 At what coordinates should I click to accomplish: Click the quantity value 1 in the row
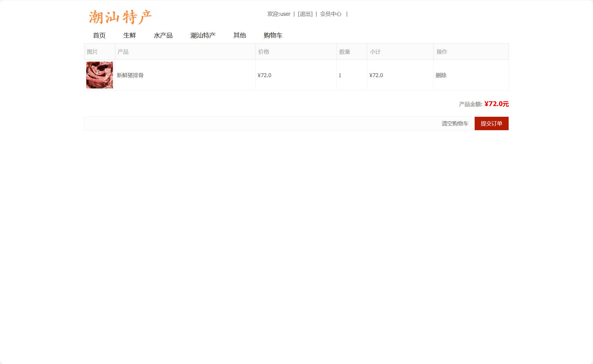tap(340, 75)
